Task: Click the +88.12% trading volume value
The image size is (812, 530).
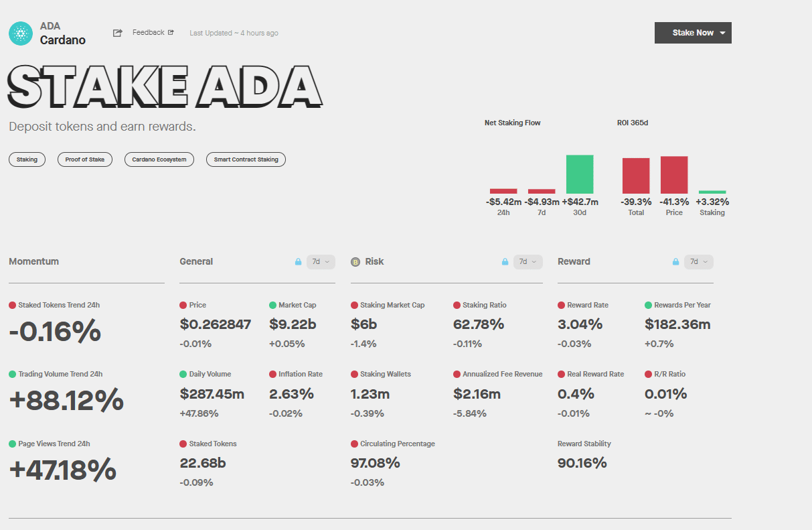Action: [66, 400]
